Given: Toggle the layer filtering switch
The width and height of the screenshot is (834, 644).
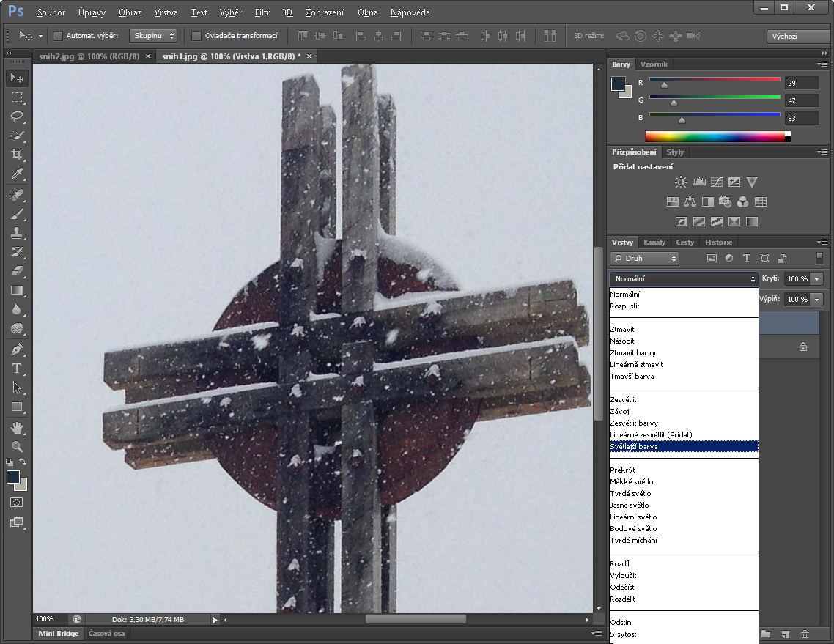Looking at the screenshot, I should [x=819, y=258].
